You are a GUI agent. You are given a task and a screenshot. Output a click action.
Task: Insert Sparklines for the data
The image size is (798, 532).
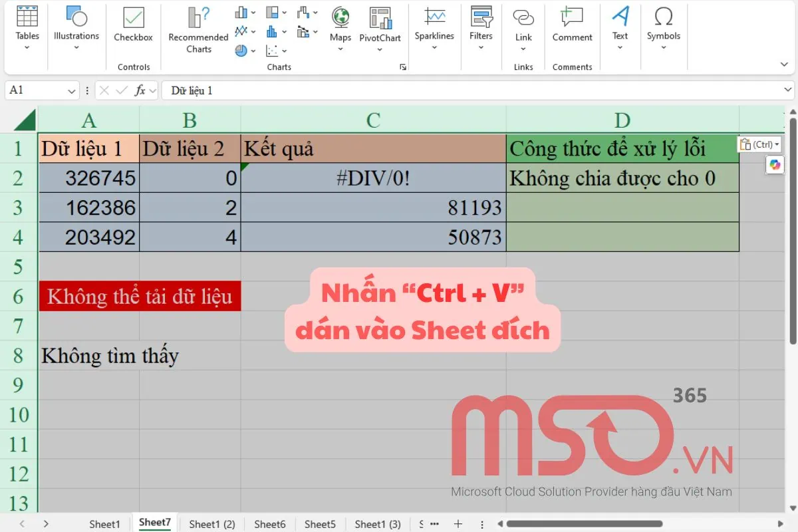tap(434, 27)
